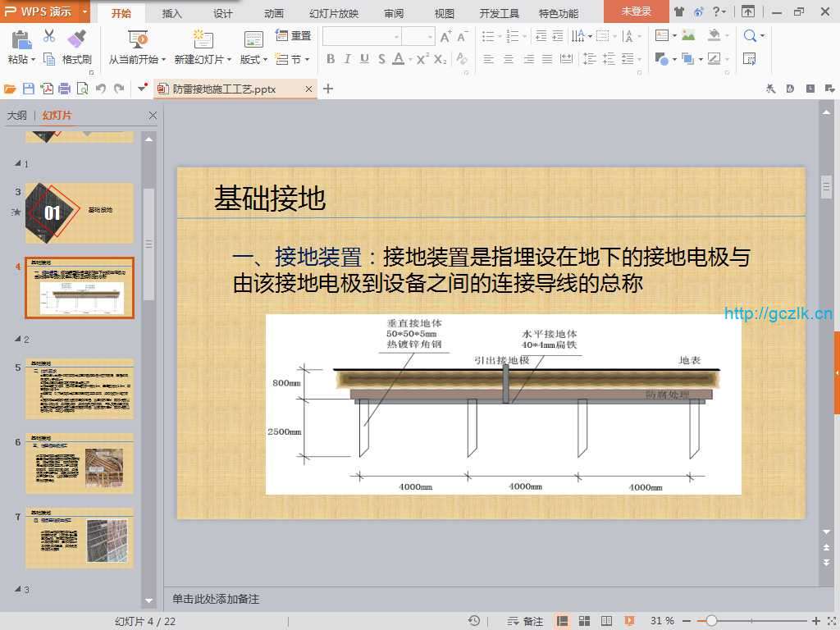Click the Format Painter brush icon
Image resolution: width=840 pixels, height=630 pixels.
(x=76, y=38)
